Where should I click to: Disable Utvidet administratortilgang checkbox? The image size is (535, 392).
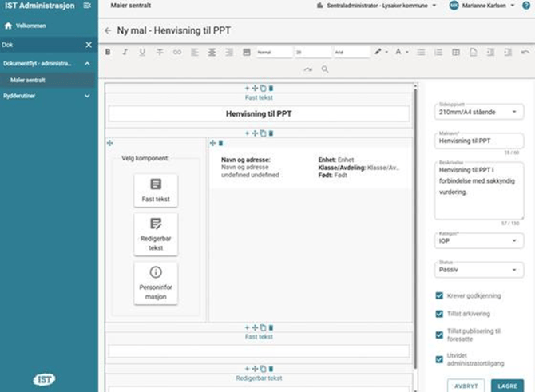click(439, 359)
